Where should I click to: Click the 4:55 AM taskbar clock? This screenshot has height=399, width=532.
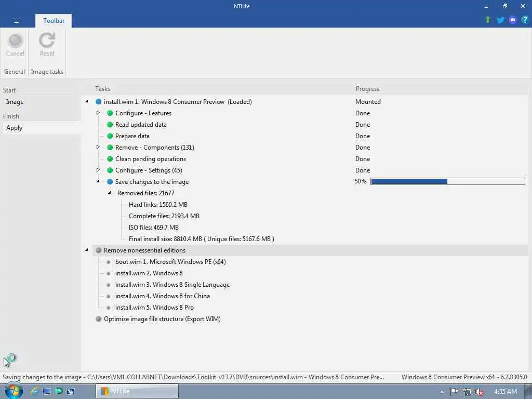(506, 392)
